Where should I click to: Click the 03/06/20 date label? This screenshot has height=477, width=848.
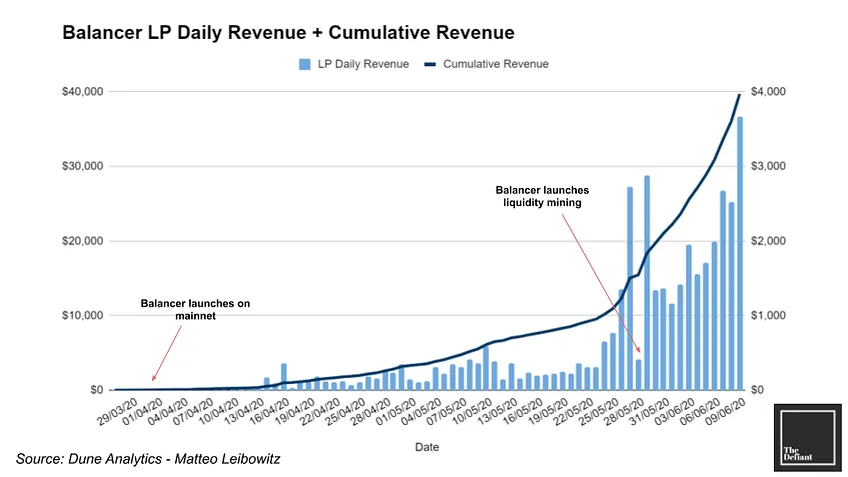[676, 412]
